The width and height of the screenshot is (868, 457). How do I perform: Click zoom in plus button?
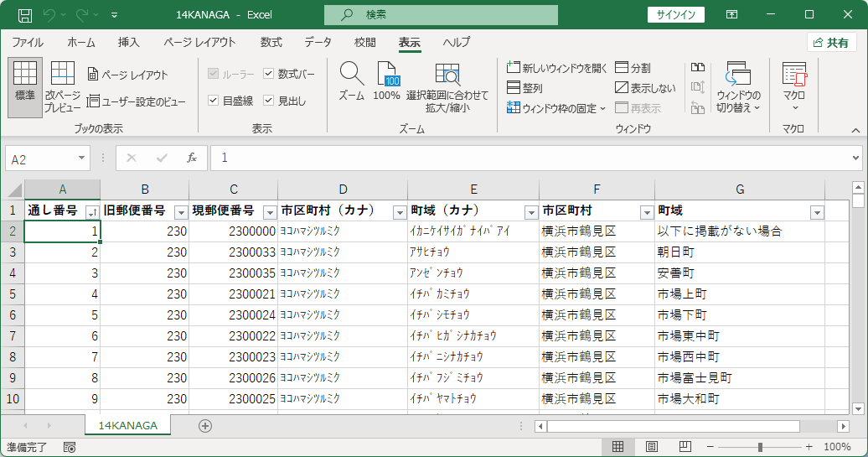(x=809, y=446)
